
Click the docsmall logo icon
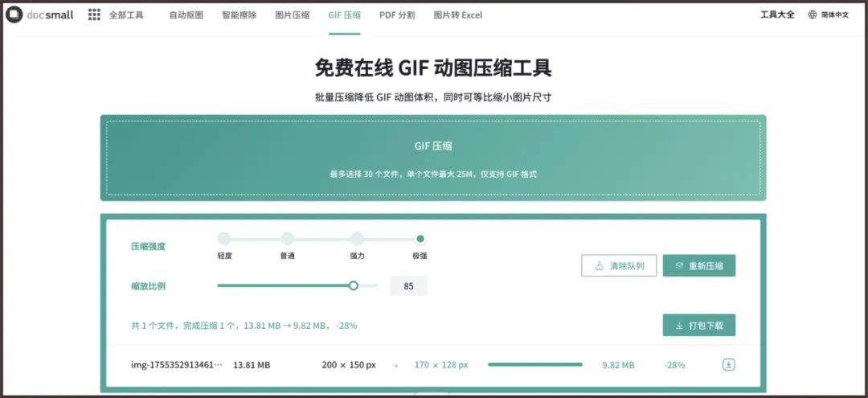point(14,15)
